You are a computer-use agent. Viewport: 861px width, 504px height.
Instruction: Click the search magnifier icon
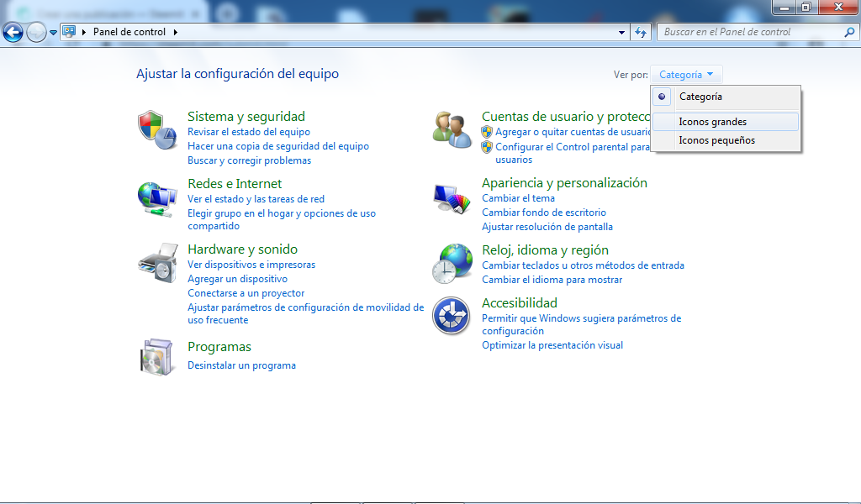click(849, 33)
